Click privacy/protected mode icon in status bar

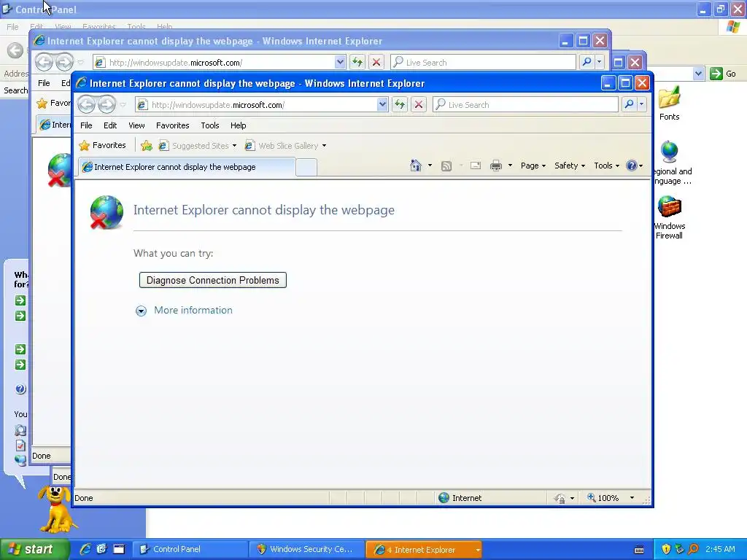pyautogui.click(x=560, y=498)
